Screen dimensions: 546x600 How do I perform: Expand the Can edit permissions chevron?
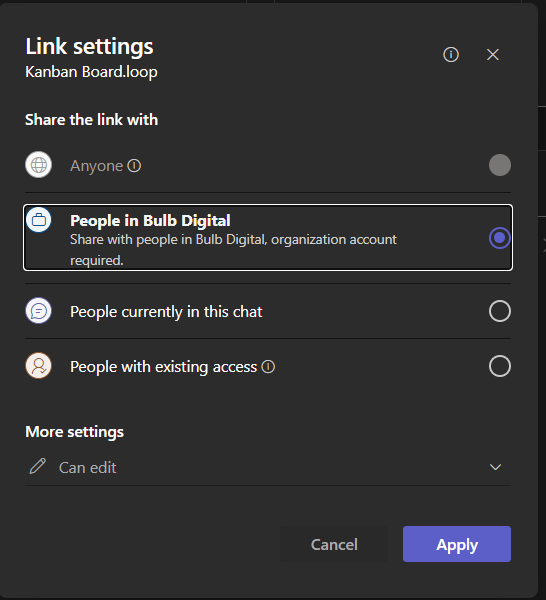495,467
